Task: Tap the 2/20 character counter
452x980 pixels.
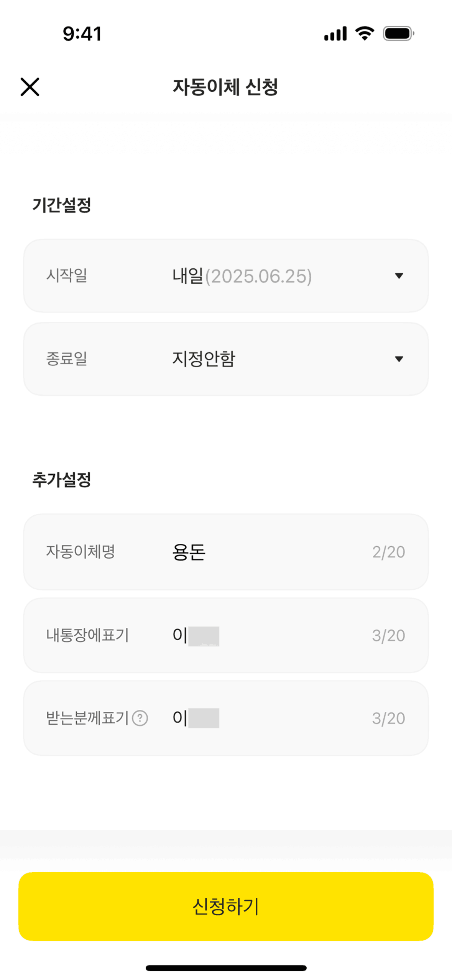Action: [388, 552]
